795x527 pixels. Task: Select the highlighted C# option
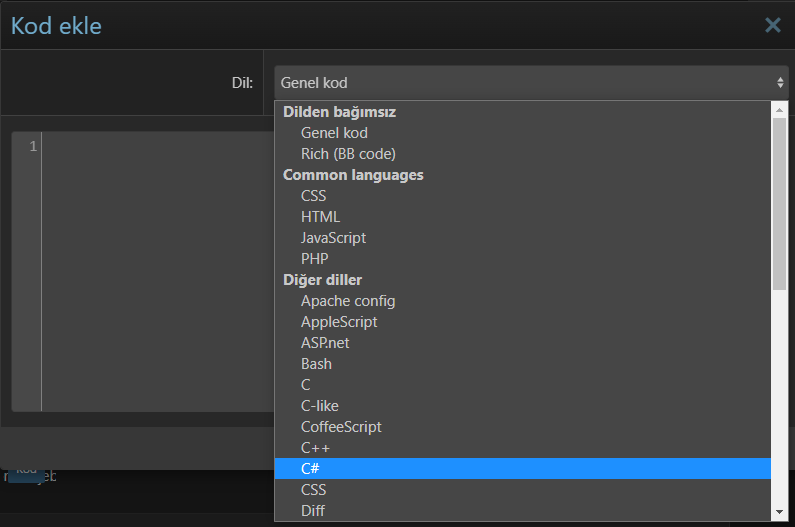click(310, 469)
